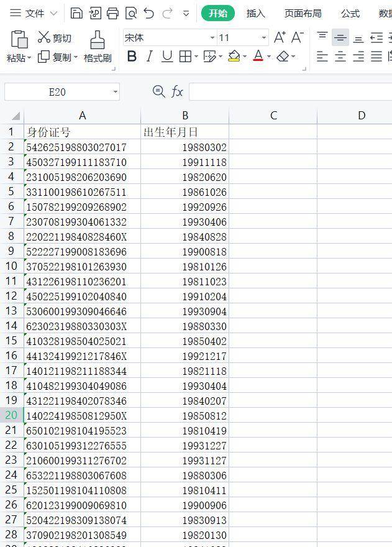Open the font size dropdown

(x=263, y=38)
